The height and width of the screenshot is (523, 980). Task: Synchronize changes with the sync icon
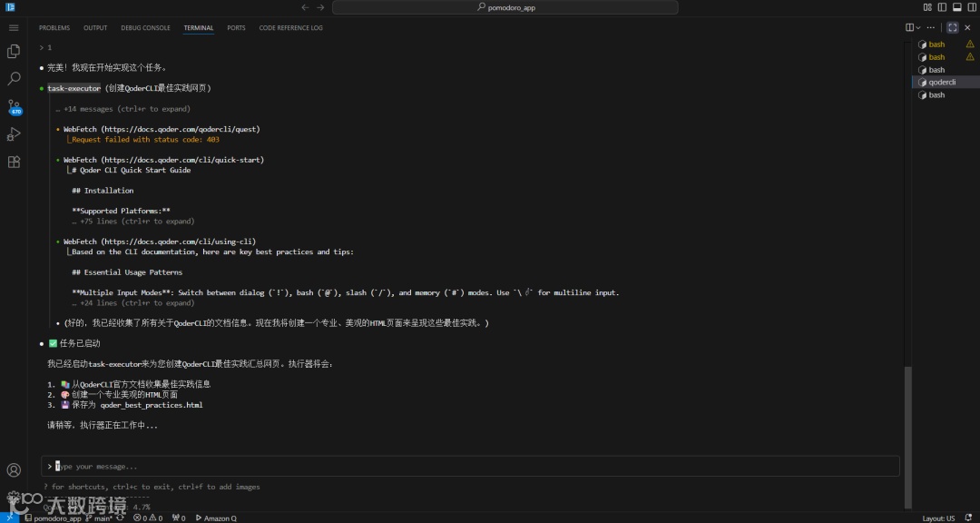[x=120, y=518]
